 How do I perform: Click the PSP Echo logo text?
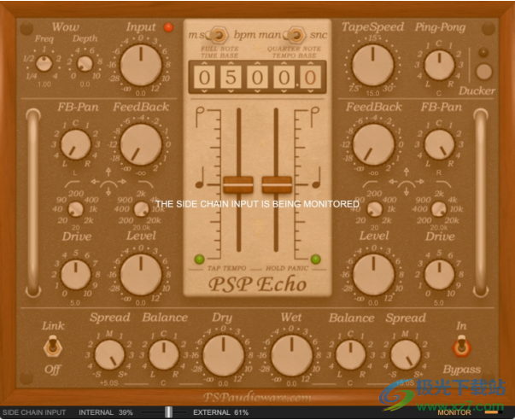258,283
